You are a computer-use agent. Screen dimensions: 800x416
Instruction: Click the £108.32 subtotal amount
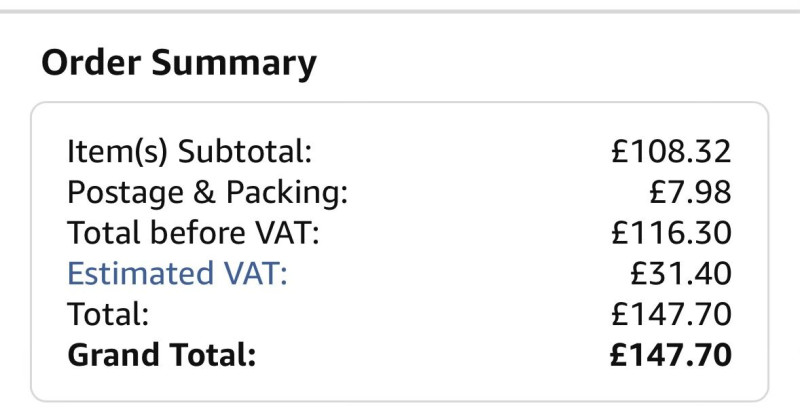(x=672, y=152)
